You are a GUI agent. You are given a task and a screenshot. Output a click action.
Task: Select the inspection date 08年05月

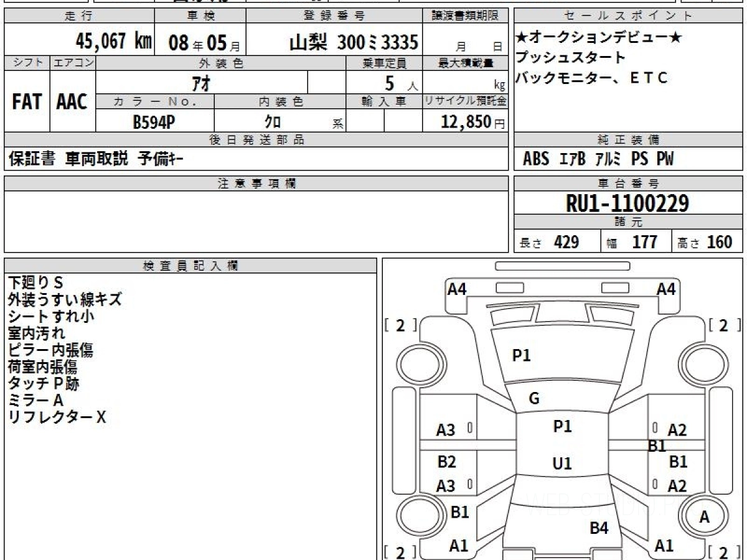pyautogui.click(x=204, y=43)
